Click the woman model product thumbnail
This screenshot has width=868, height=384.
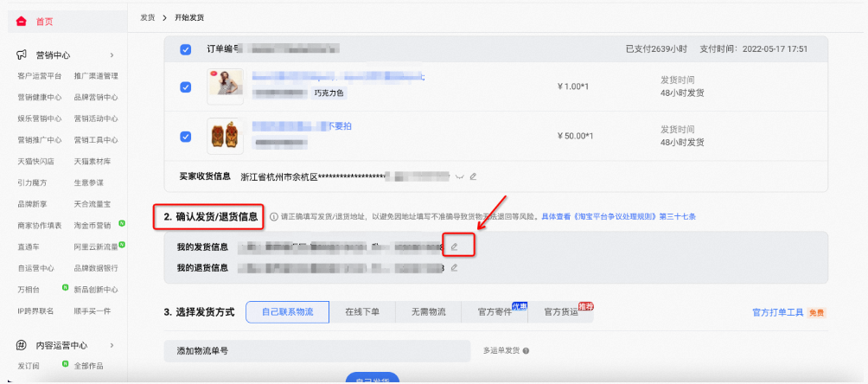pyautogui.click(x=225, y=86)
